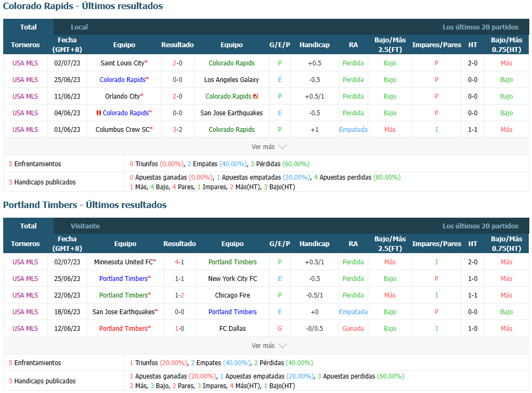Expand Ver más under the Colorado Rapids table
This screenshot has height=393, width=532.
pyautogui.click(x=269, y=147)
